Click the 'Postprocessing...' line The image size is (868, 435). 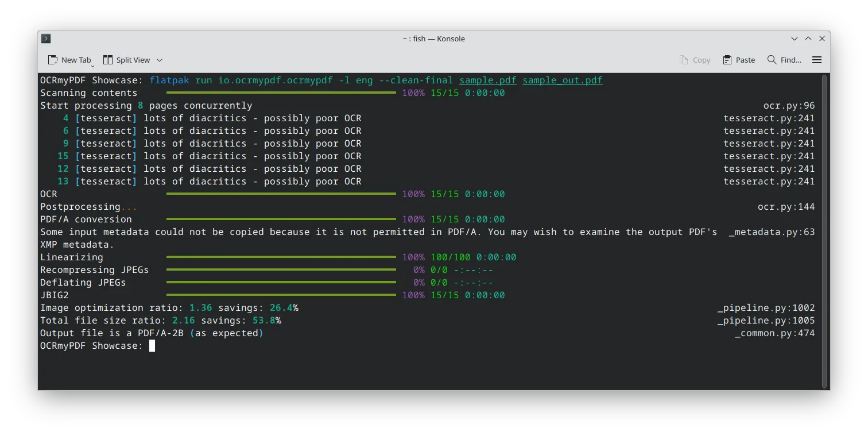(89, 206)
